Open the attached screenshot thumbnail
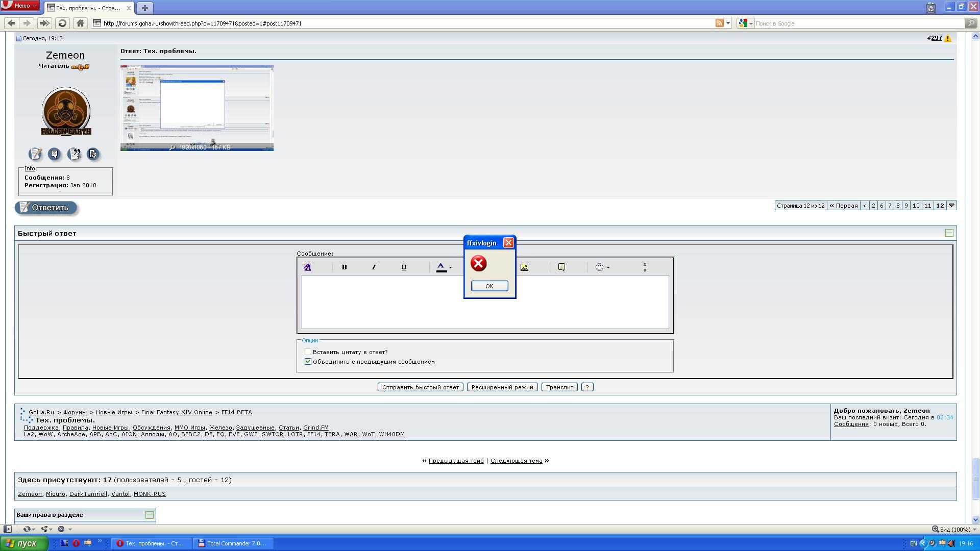 point(197,108)
